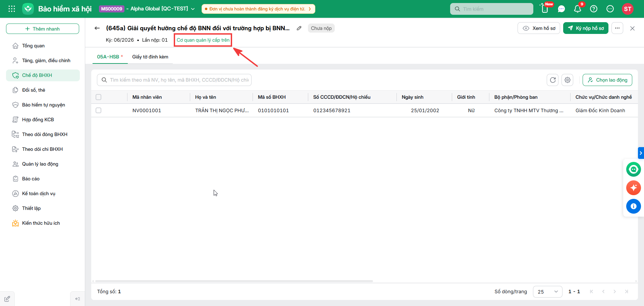Go to last page of table
This screenshot has width=644, height=306.
pos(626,292)
